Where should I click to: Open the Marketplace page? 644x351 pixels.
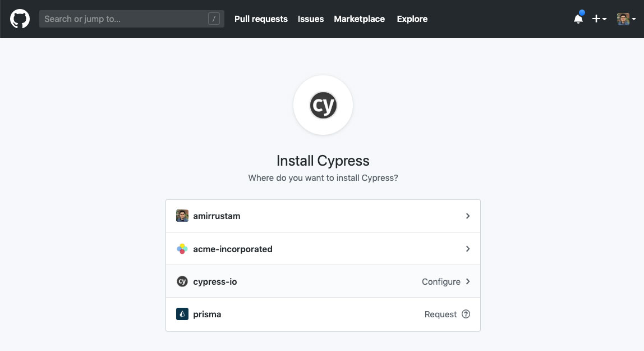(x=359, y=19)
